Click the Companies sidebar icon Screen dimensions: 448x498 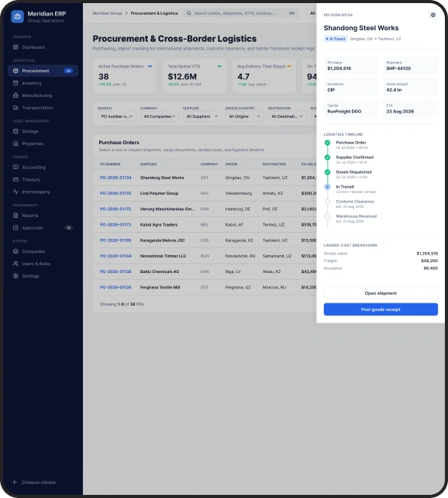[x=16, y=251]
